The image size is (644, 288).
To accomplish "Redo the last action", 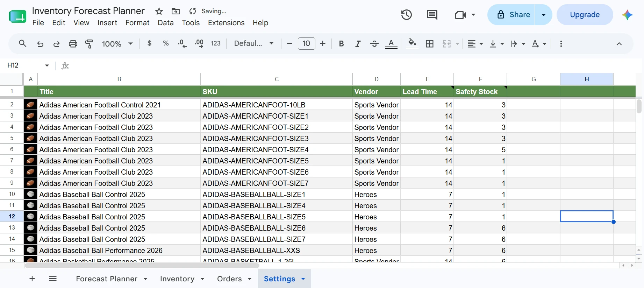I will 56,44.
